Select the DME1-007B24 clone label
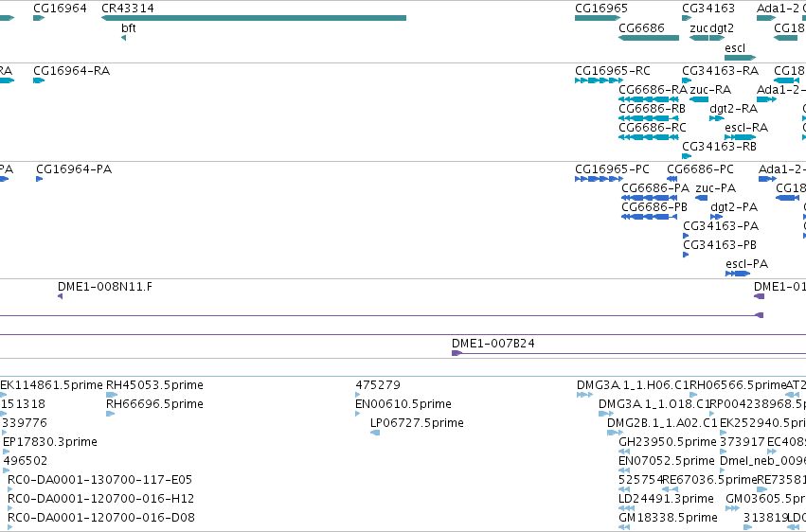This screenshot has width=806, height=532. (493, 344)
